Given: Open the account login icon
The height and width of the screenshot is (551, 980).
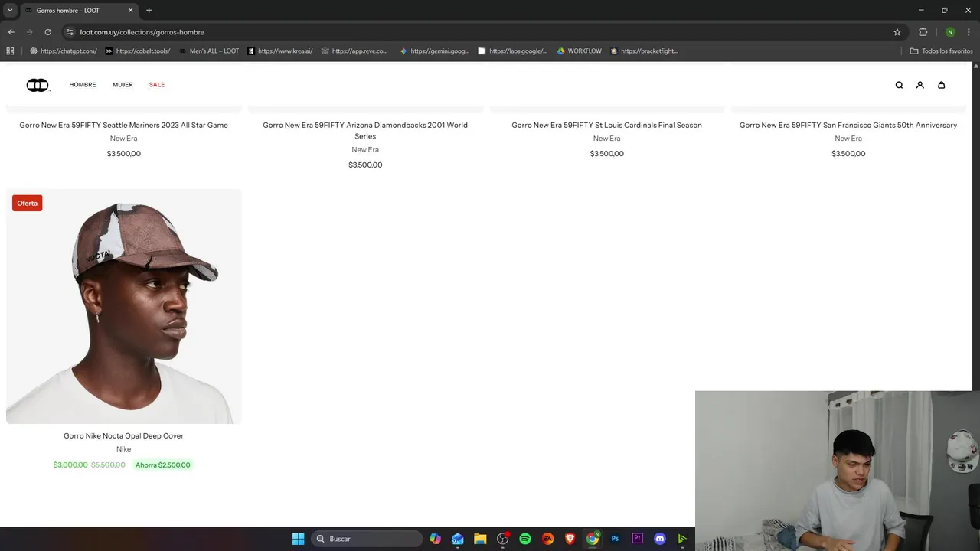Looking at the screenshot, I should pos(920,85).
